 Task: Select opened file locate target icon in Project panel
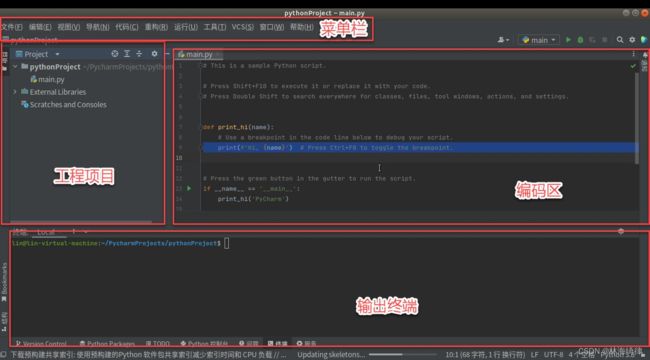click(115, 54)
